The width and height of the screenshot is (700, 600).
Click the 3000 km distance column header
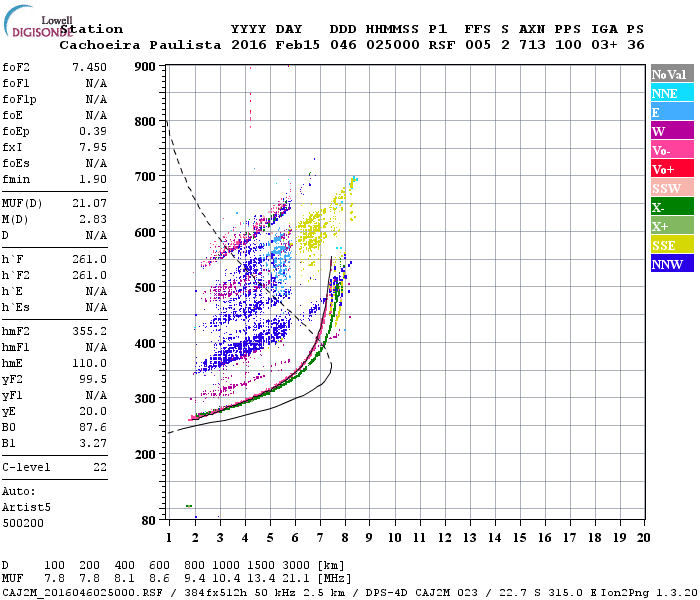[x=296, y=565]
